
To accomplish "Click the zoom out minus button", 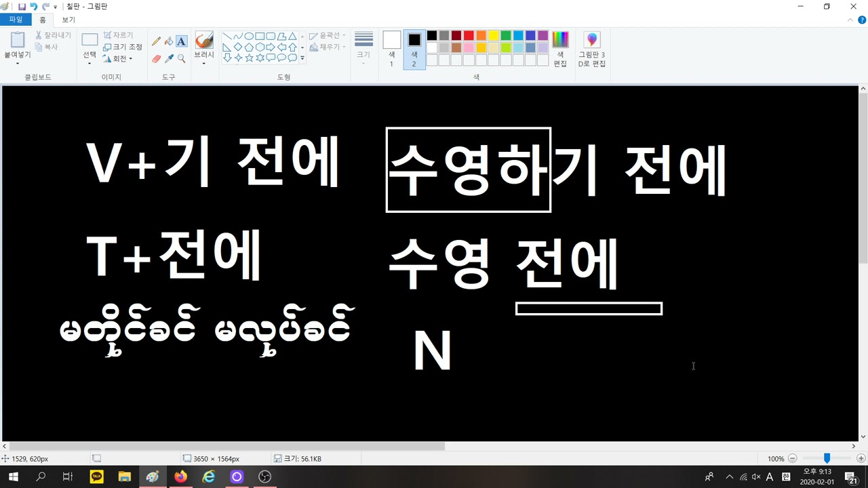I will (x=793, y=459).
